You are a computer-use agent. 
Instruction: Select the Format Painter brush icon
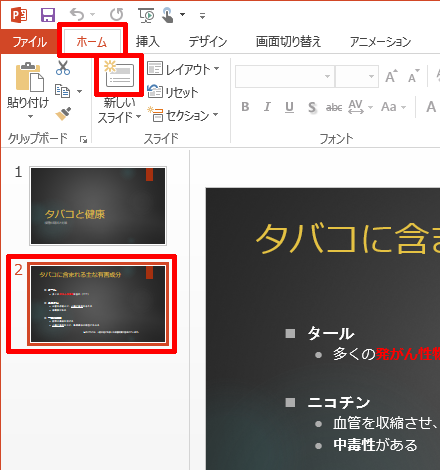[x=63, y=114]
